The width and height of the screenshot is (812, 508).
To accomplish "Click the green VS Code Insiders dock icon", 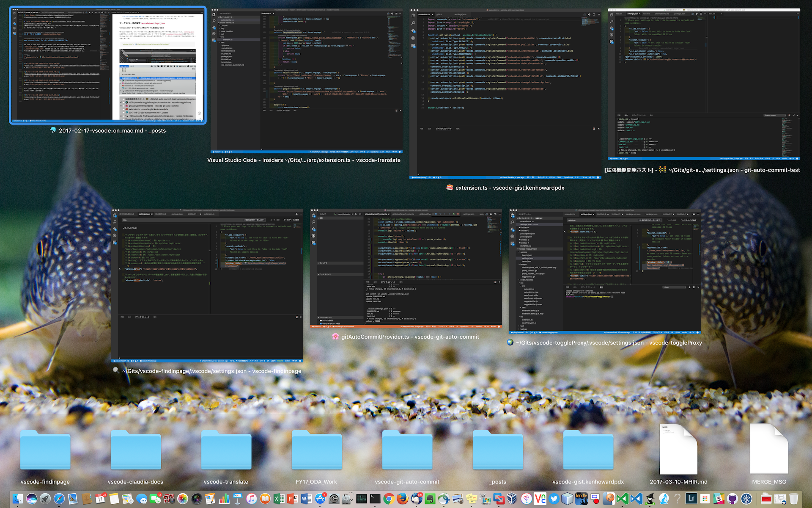I will tap(622, 499).
